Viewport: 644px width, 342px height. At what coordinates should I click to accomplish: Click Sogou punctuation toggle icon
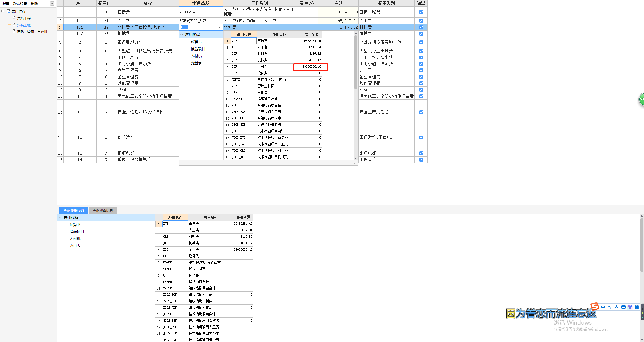[610, 307]
